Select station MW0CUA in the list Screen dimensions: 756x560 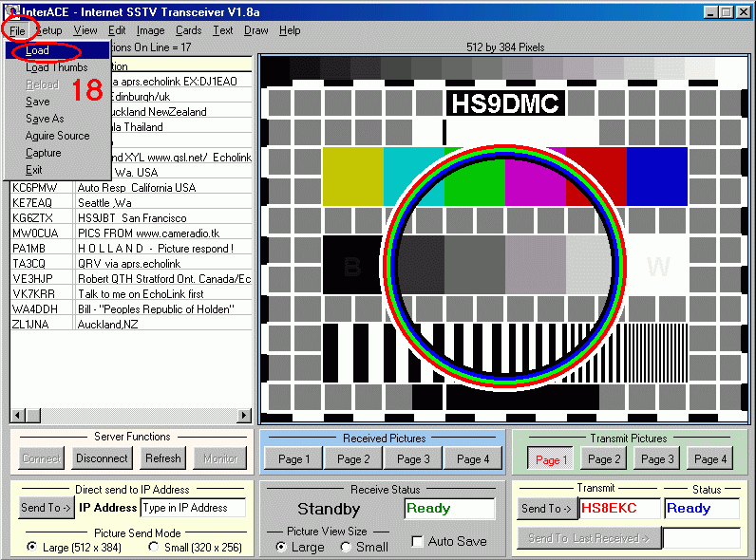click(x=131, y=233)
